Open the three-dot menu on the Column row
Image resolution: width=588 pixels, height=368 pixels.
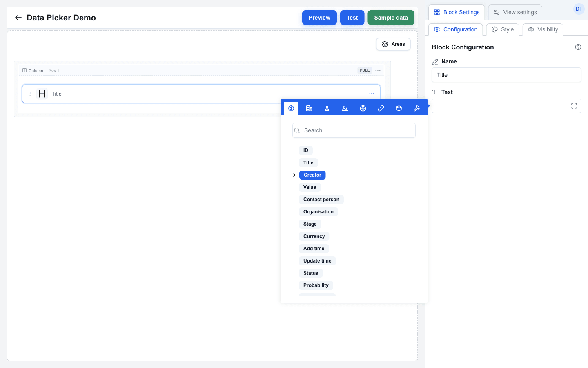(x=378, y=70)
